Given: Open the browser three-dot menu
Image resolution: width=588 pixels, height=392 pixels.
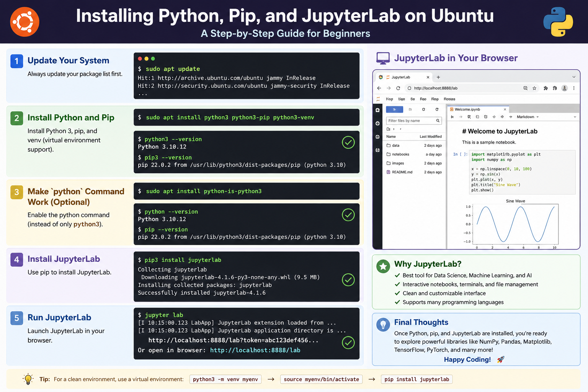Looking at the screenshot, I should [x=574, y=88].
